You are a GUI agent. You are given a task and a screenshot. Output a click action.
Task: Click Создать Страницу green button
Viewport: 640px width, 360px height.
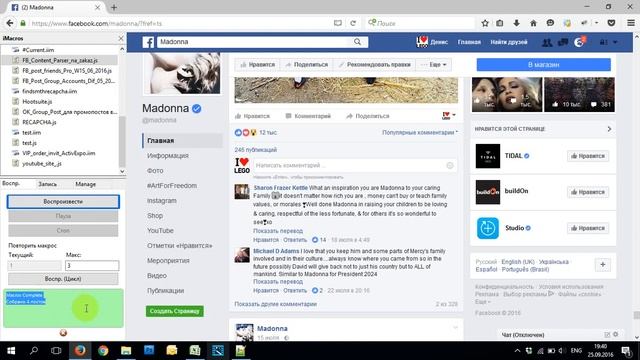pyautogui.click(x=175, y=311)
